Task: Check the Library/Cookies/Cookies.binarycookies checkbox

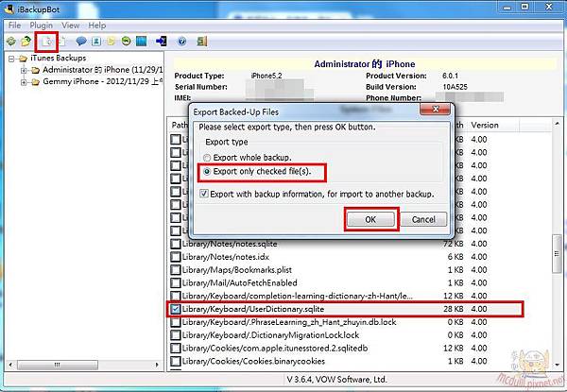Action: (176, 361)
